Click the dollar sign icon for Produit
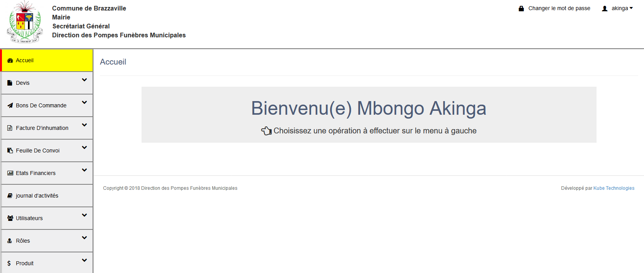Screen dimensions: 644x273 pyautogui.click(x=9, y=263)
